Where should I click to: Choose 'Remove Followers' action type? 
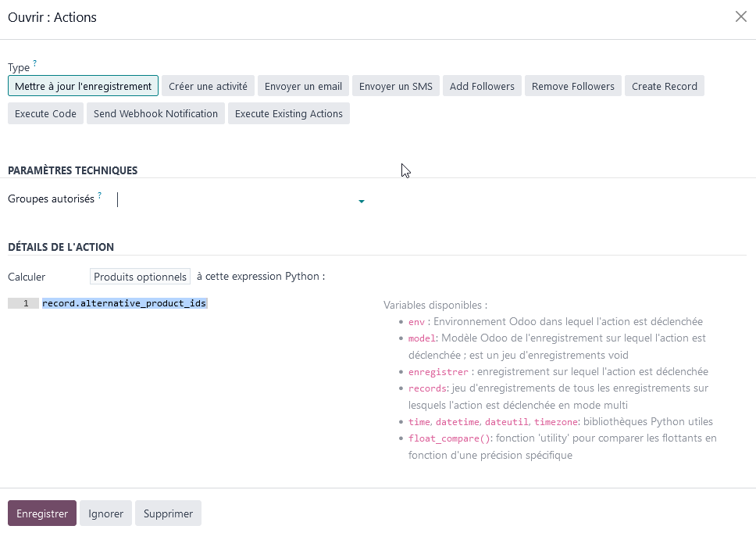573,86
